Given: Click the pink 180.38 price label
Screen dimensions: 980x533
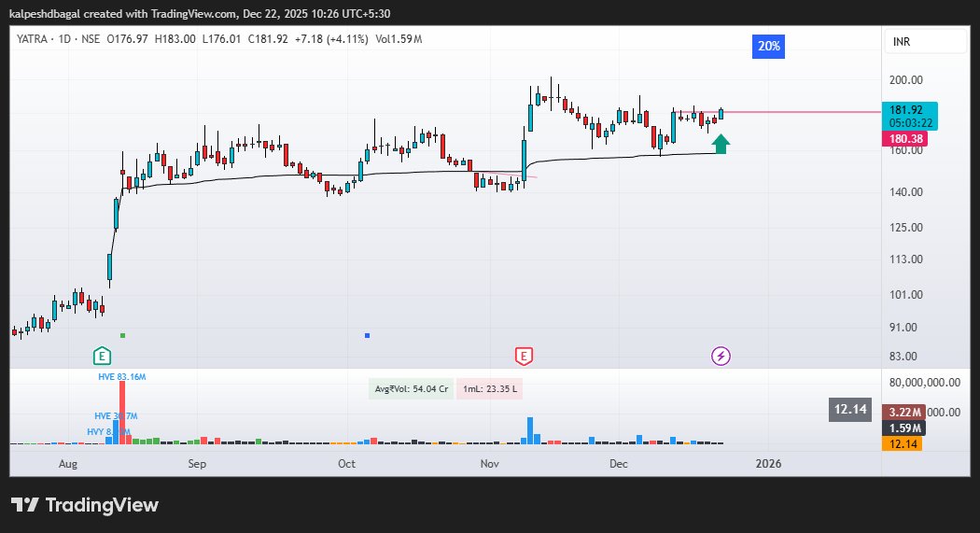Looking at the screenshot, I should click(x=904, y=139).
